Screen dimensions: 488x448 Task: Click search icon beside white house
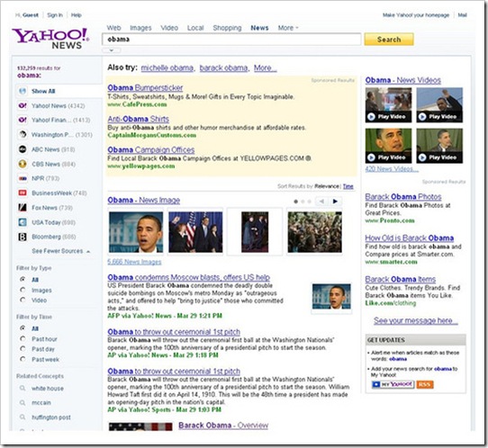pos(23,388)
